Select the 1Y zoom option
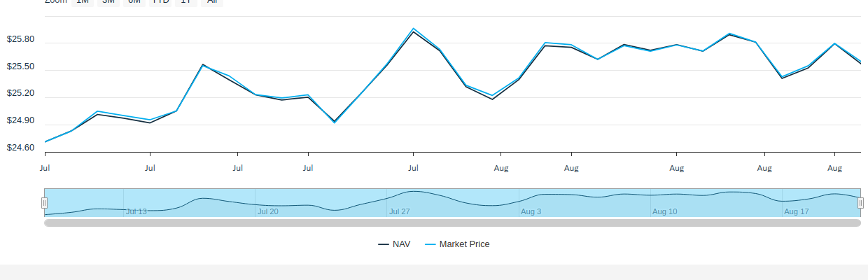 (185, 2)
